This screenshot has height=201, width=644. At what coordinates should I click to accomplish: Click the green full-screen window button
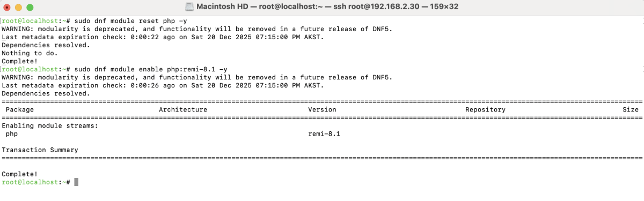point(29,8)
